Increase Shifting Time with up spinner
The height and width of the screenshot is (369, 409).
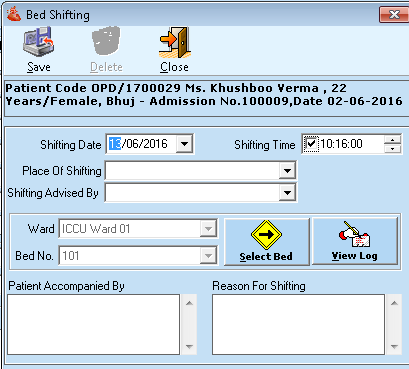click(392, 140)
